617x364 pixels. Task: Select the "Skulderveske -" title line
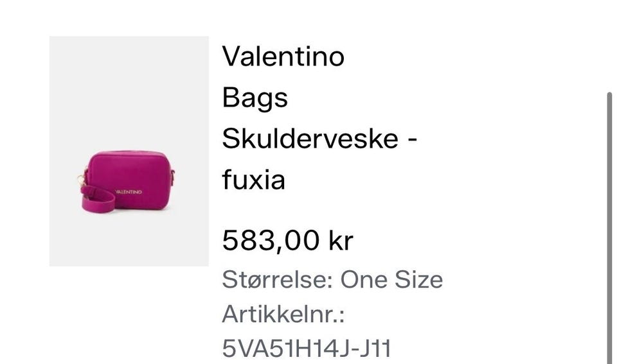(x=319, y=139)
